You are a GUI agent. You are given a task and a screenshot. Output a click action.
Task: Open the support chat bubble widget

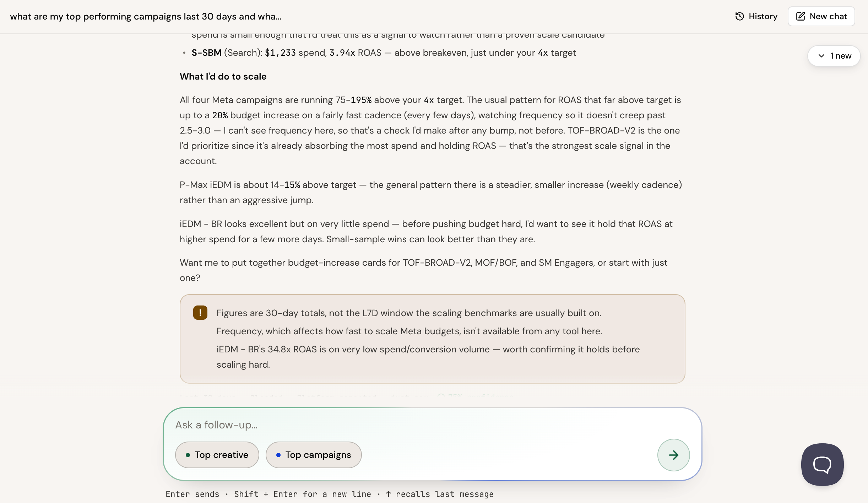(822, 464)
